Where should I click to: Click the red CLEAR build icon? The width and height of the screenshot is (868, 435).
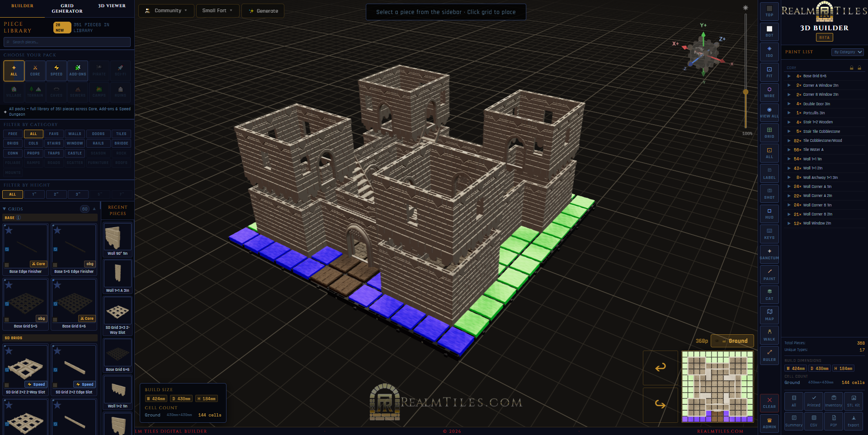click(x=769, y=403)
